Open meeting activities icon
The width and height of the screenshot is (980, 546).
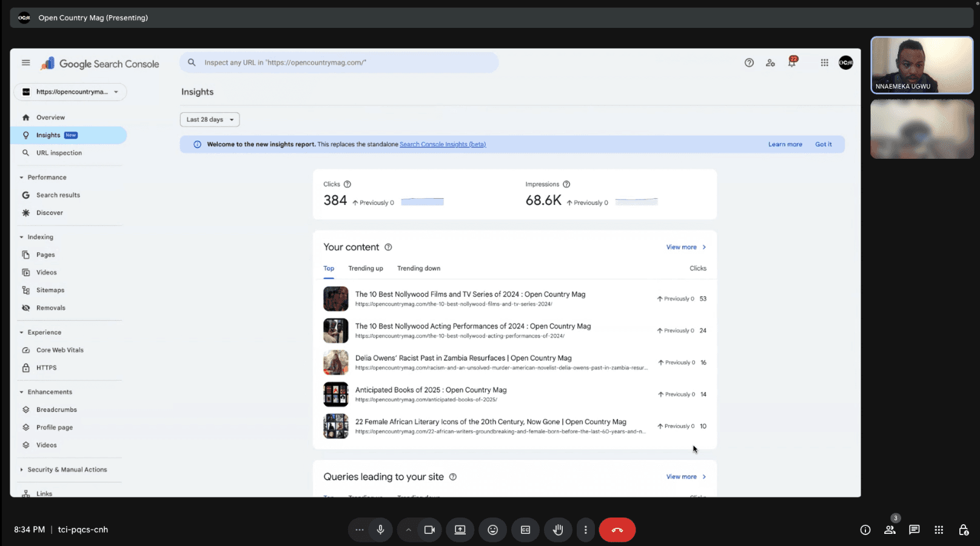(939, 530)
